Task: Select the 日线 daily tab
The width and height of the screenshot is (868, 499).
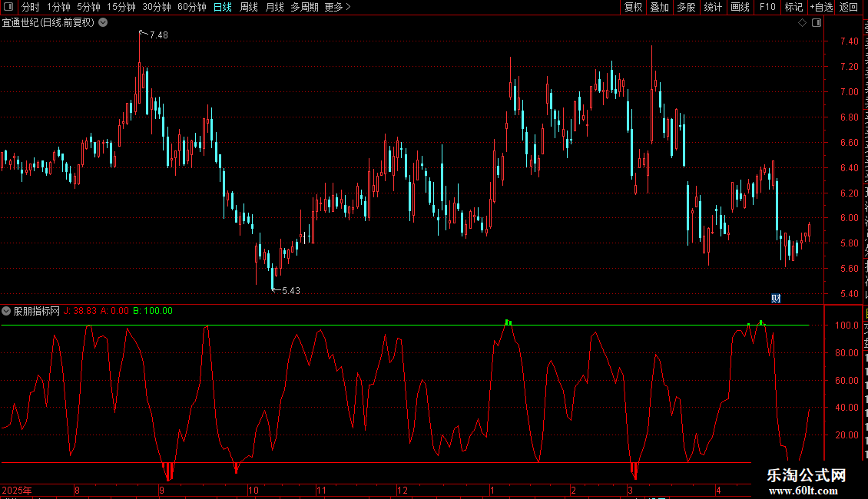Action: [223, 7]
